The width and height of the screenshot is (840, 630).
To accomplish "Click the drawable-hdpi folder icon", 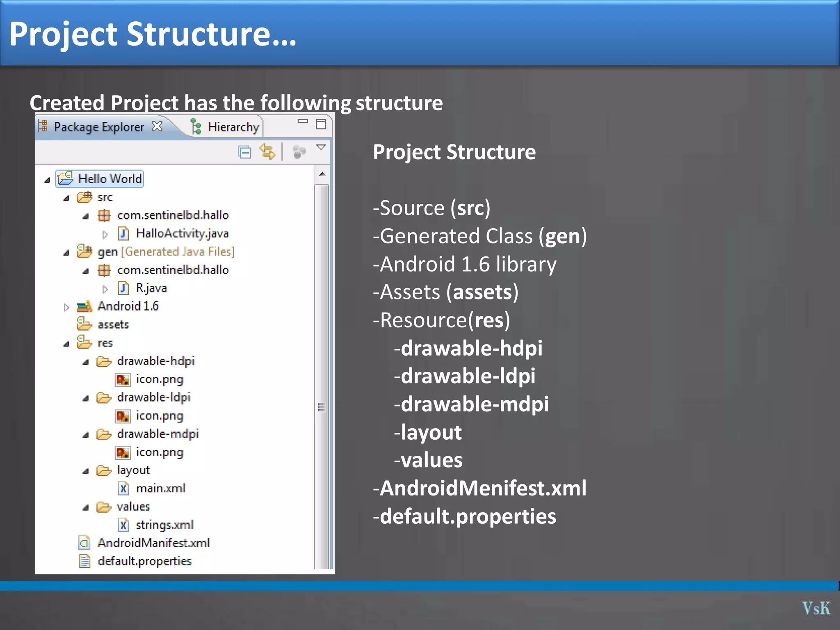I will 104,361.
